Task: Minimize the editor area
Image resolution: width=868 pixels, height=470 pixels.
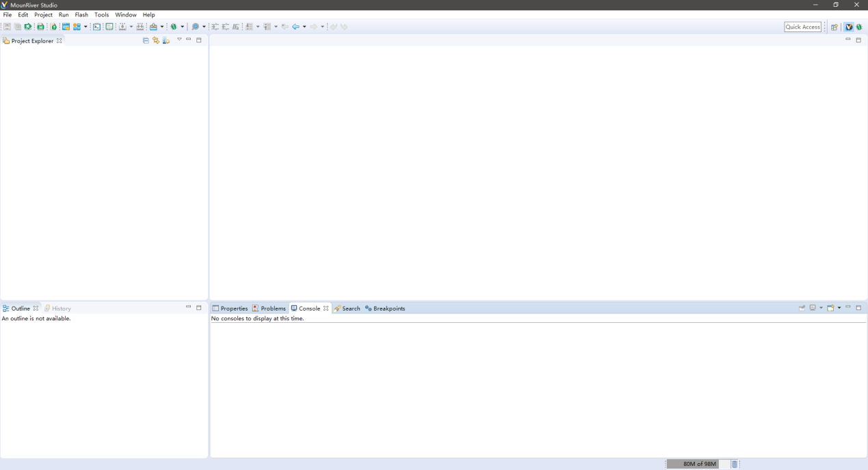Action: [848, 40]
